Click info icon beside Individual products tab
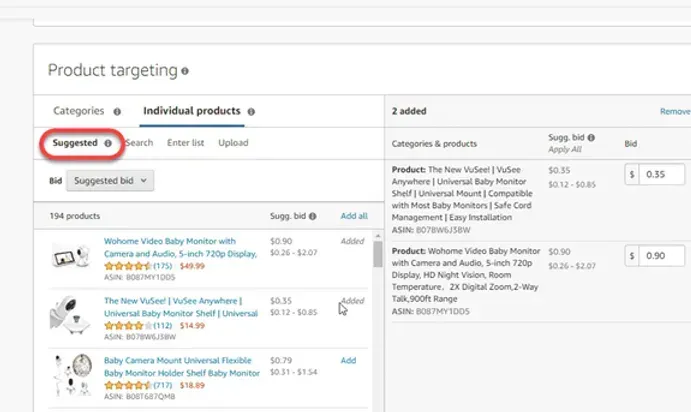 (x=251, y=111)
